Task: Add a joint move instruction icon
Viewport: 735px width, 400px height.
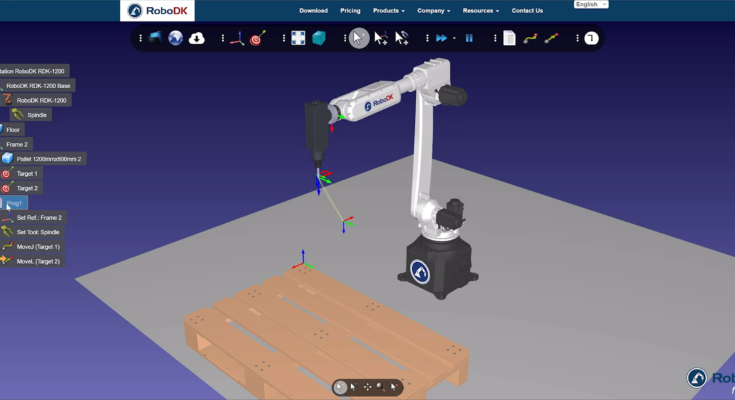Action: coord(530,38)
